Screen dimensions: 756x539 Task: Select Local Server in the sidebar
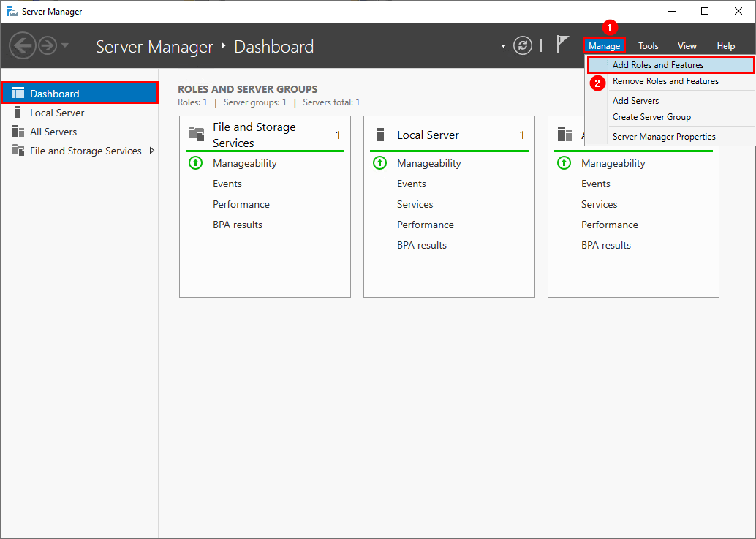click(x=80, y=113)
